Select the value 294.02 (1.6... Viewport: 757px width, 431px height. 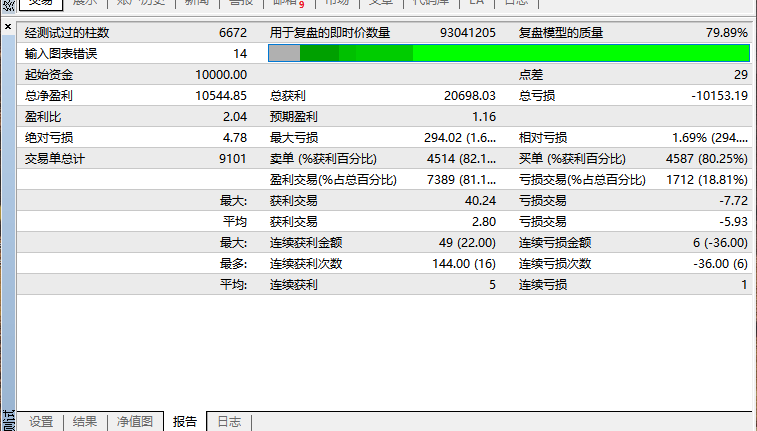click(460, 138)
